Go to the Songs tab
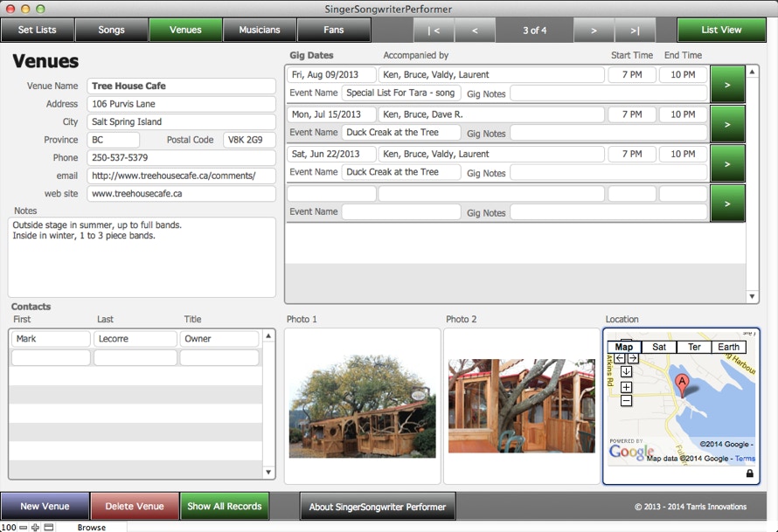Screen dimensions: 778x532 coord(111,30)
